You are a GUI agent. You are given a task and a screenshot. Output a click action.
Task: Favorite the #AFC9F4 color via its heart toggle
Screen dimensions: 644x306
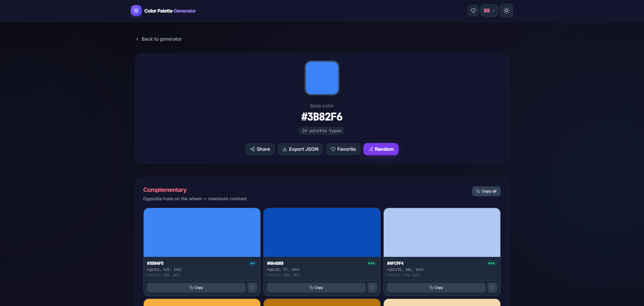pyautogui.click(x=492, y=287)
